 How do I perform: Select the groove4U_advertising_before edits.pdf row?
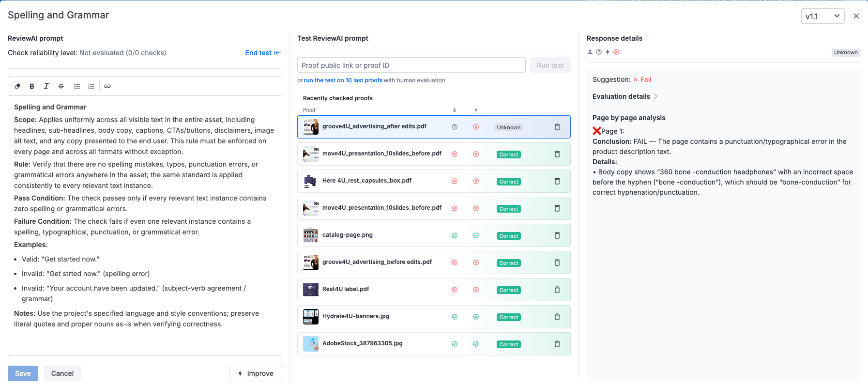pyautogui.click(x=377, y=262)
